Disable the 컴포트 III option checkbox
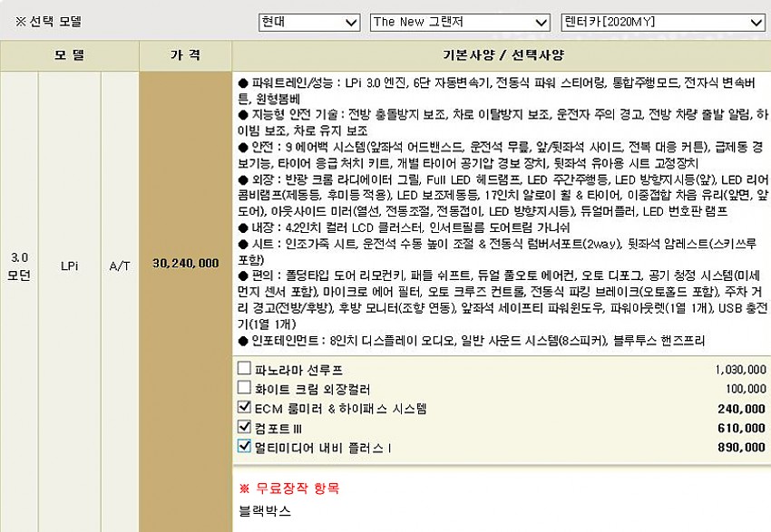The height and width of the screenshot is (532, 771). [244, 427]
